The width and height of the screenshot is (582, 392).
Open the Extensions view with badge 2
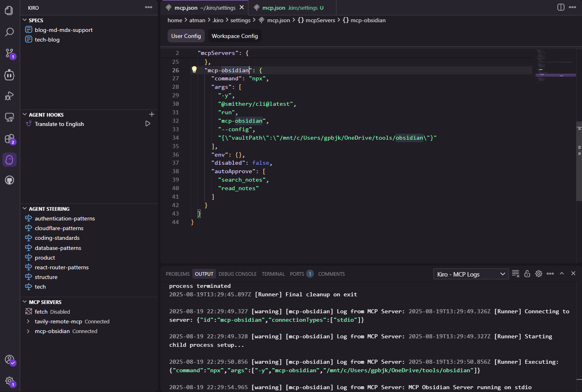[9, 138]
